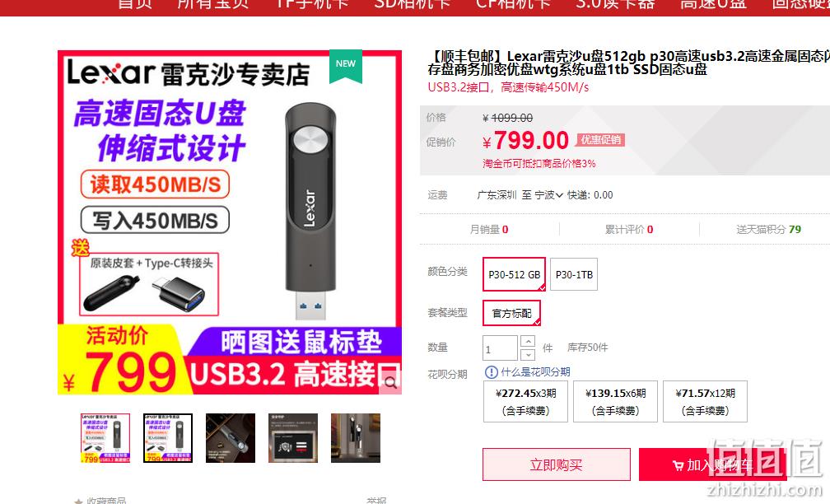Viewport: 830px width, 504px height.
Task: Choose the ¥272.45x3期 installment plan
Action: (525, 401)
